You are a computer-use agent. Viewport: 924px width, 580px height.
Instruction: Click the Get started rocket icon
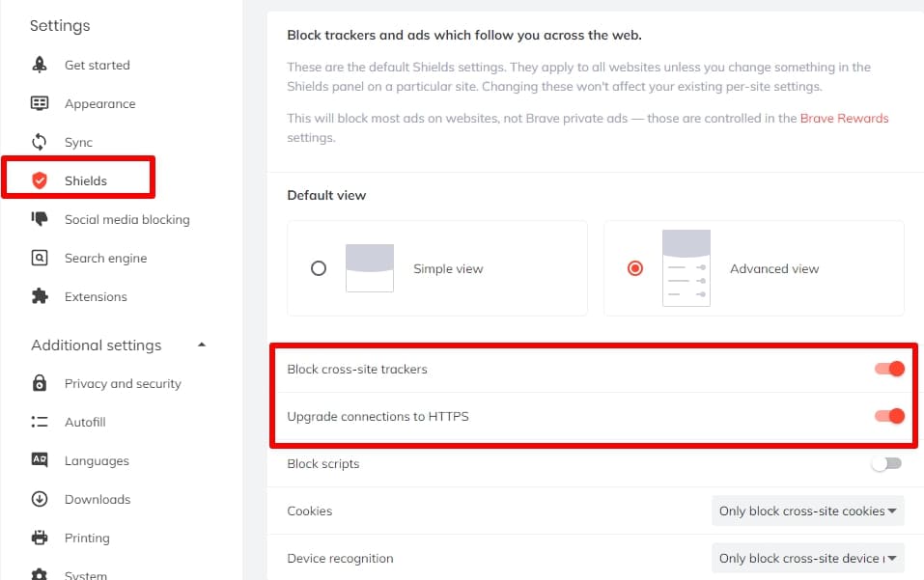pos(40,65)
